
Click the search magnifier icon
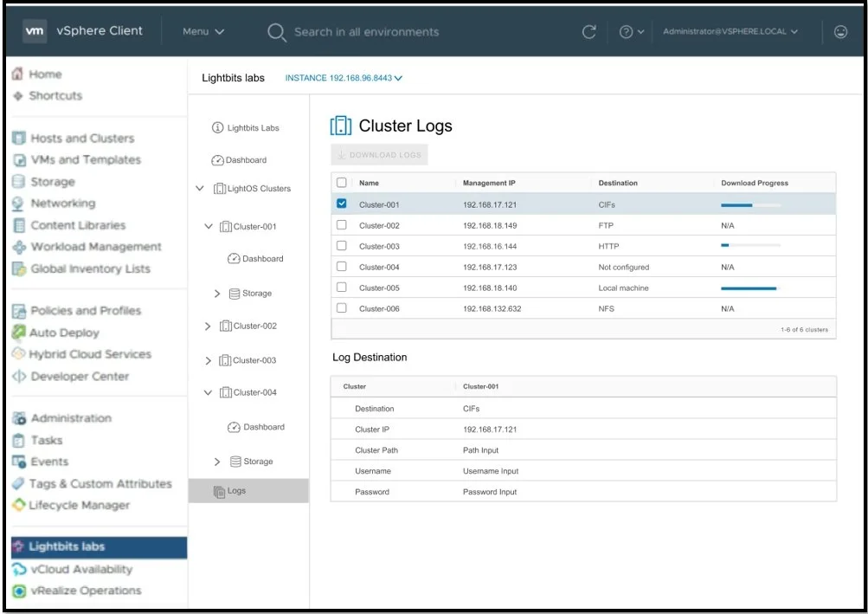276,32
